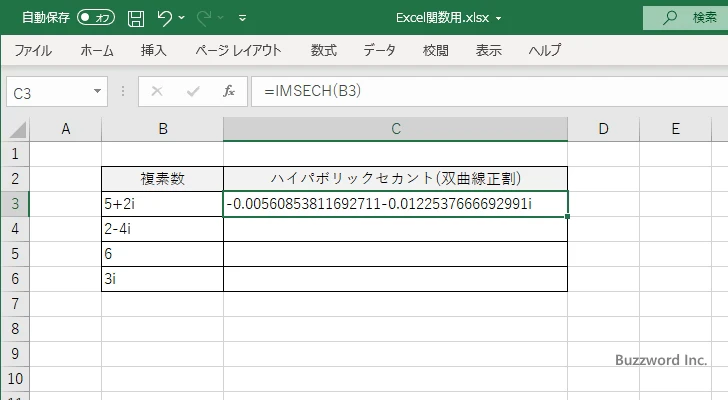The image size is (728, 400).
Task: Open the 数式 tab
Action: click(x=324, y=50)
